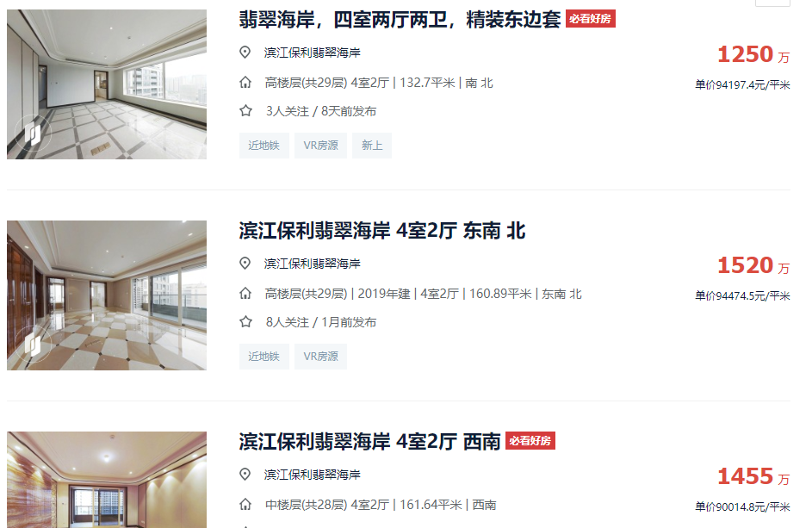Viewport: 812px width, 528px height.
Task: Open listing titled 滨江保利翡翠海岸 4室2厅 西南
Action: 369,442
